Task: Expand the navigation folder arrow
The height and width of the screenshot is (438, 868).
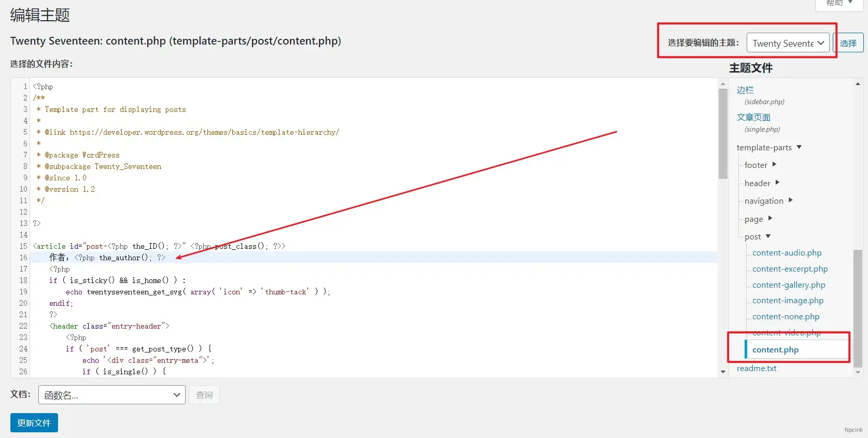Action: point(790,200)
